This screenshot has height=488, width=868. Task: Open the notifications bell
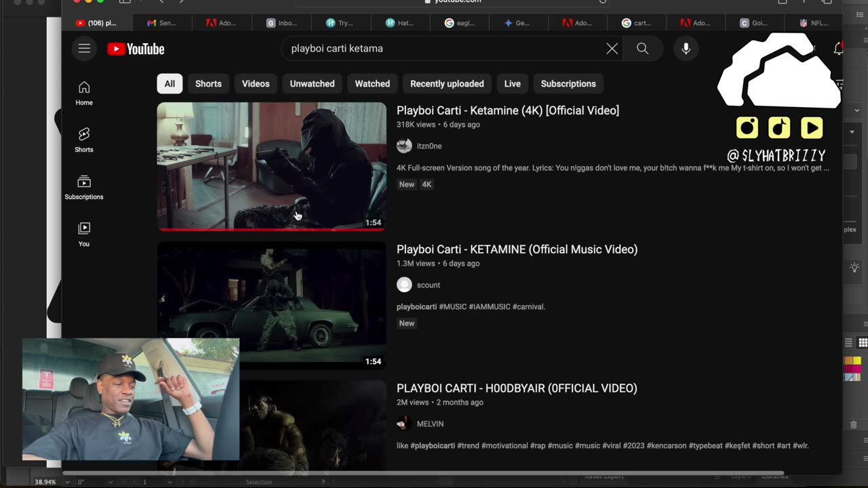point(839,49)
